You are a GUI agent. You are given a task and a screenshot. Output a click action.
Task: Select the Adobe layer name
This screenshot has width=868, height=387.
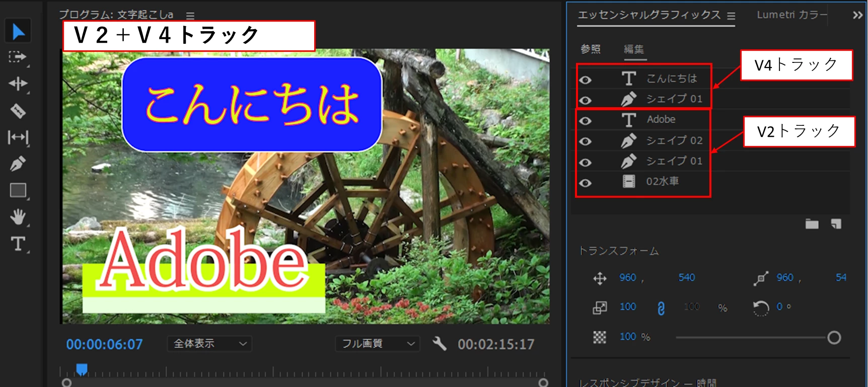(661, 119)
